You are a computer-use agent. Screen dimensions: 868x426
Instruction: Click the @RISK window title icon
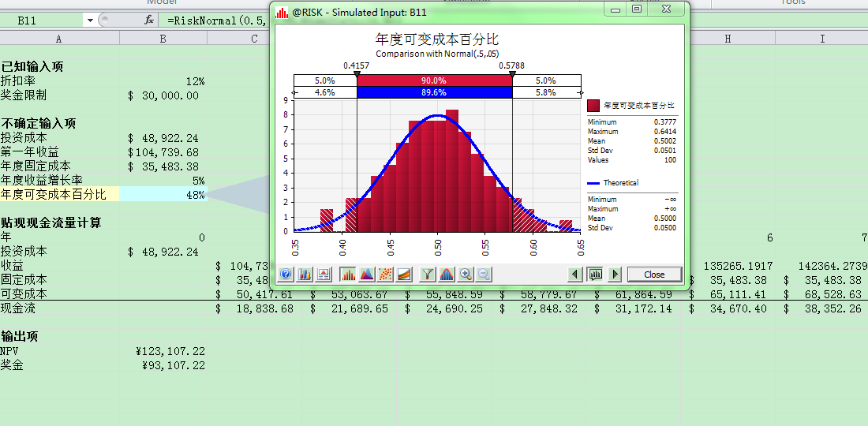282,12
